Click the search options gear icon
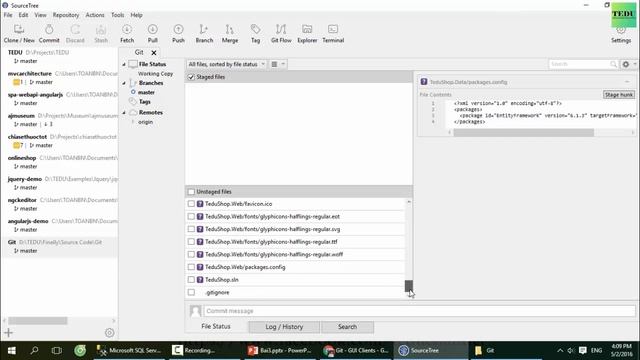The height and width of the screenshot is (360, 640). [626, 64]
